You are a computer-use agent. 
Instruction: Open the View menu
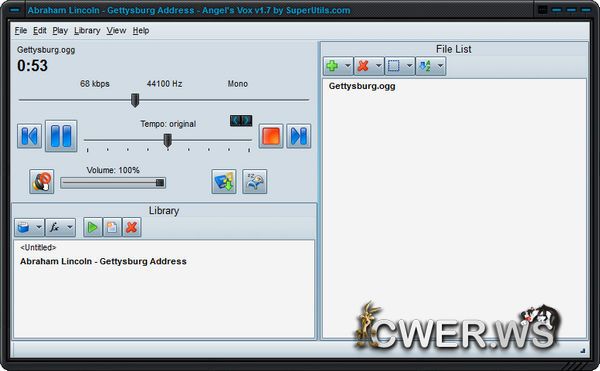(116, 31)
